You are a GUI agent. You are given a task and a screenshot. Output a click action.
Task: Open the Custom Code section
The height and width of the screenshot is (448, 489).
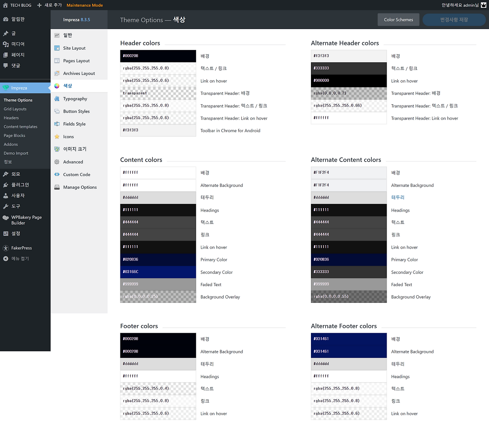pyautogui.click(x=76, y=175)
